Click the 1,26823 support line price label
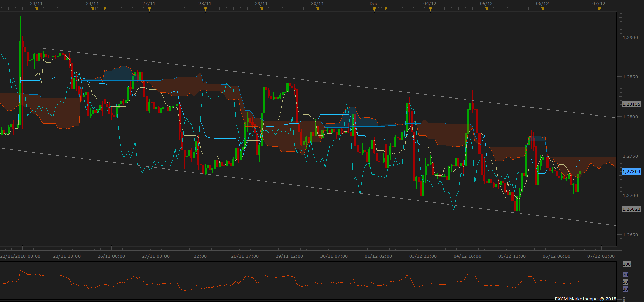644x302 pixels. click(x=631, y=209)
